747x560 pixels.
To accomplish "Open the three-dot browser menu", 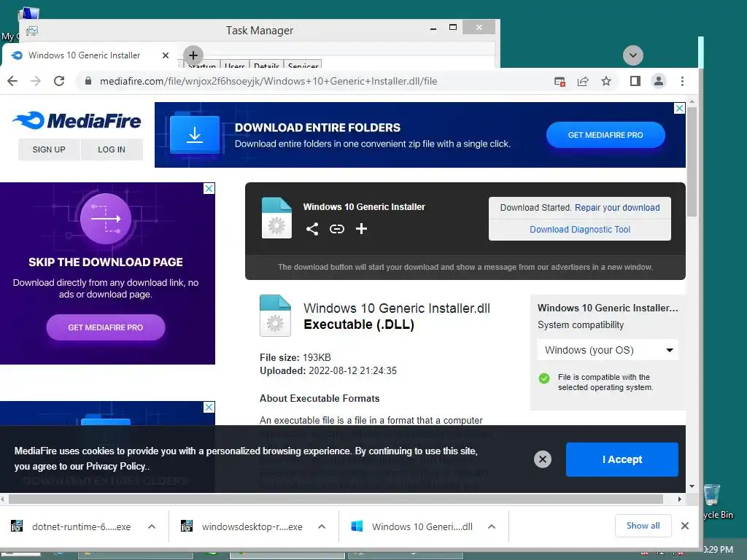I will click(x=682, y=81).
